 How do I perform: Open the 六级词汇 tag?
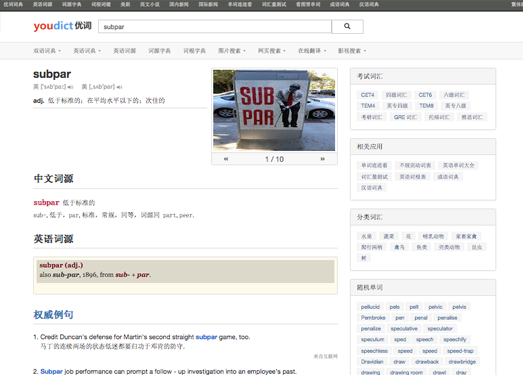pyautogui.click(x=454, y=95)
